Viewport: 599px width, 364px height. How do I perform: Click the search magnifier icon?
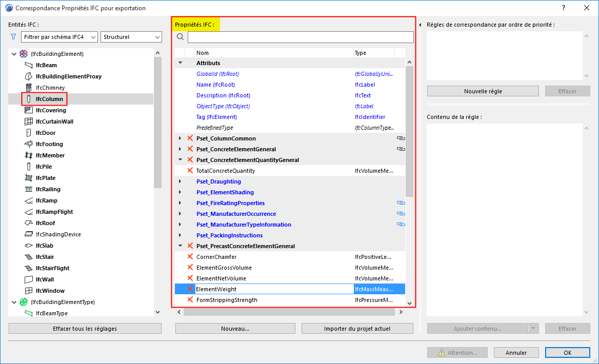point(181,37)
